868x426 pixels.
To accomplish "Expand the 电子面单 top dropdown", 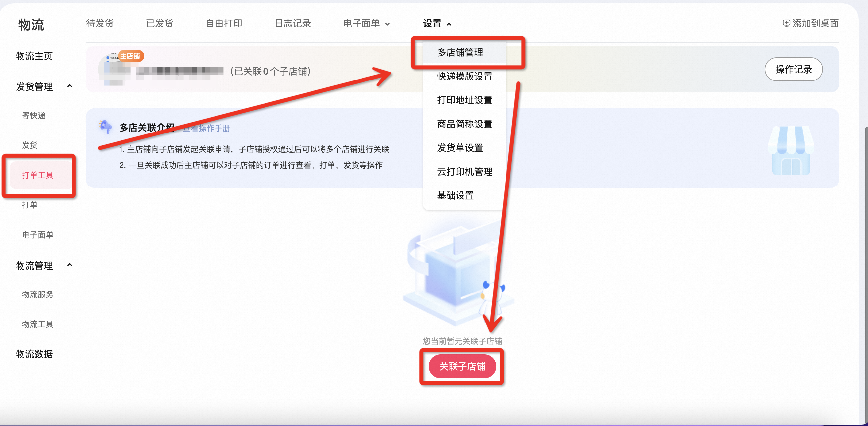I will (366, 23).
